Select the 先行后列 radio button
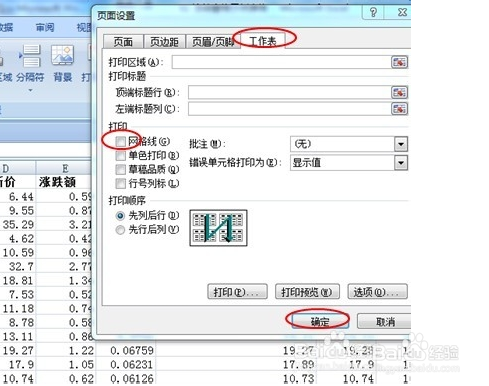Image resolution: width=489 pixels, height=386 pixels. pyautogui.click(x=120, y=230)
